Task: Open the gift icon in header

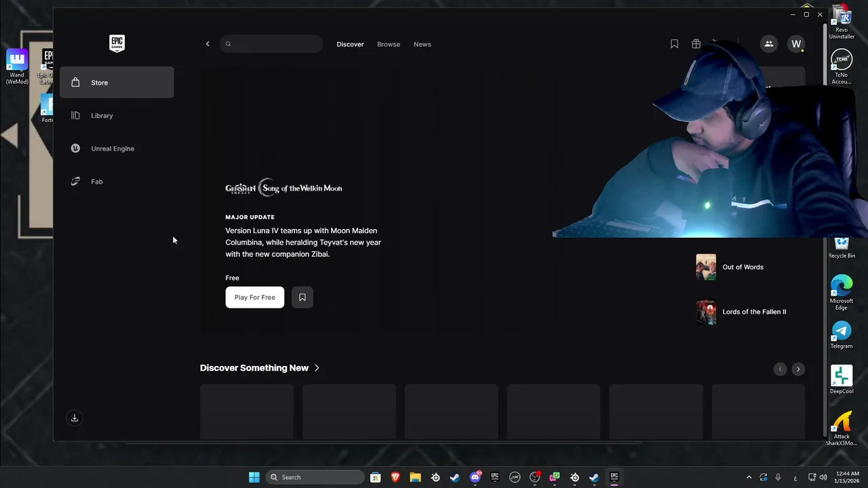Action: tap(696, 44)
